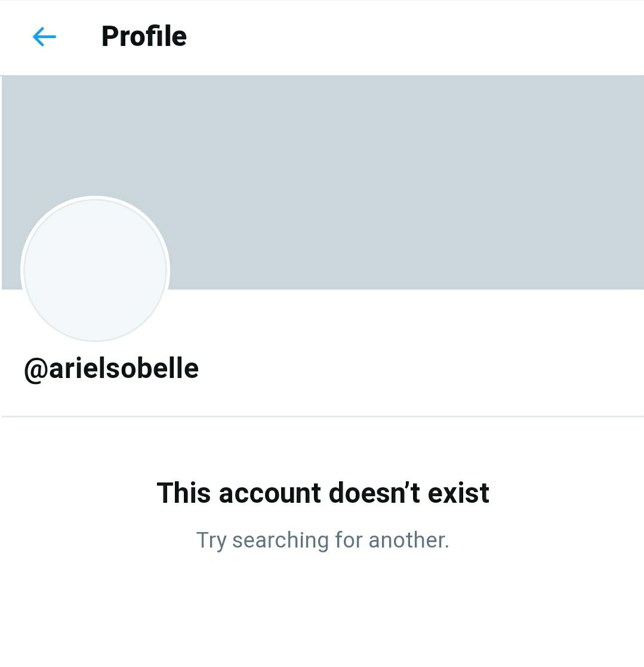Click the Profile page title
The height and width of the screenshot is (667, 644).
click(144, 36)
